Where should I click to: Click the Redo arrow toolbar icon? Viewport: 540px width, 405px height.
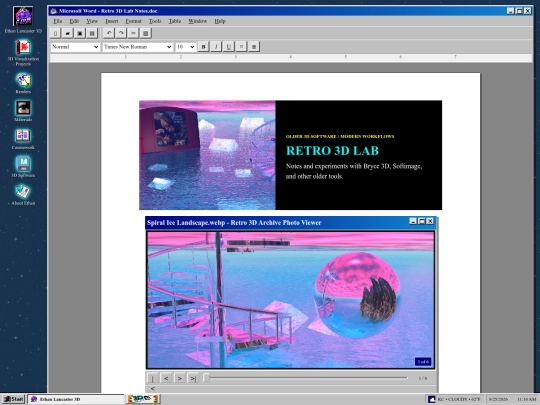(x=121, y=33)
